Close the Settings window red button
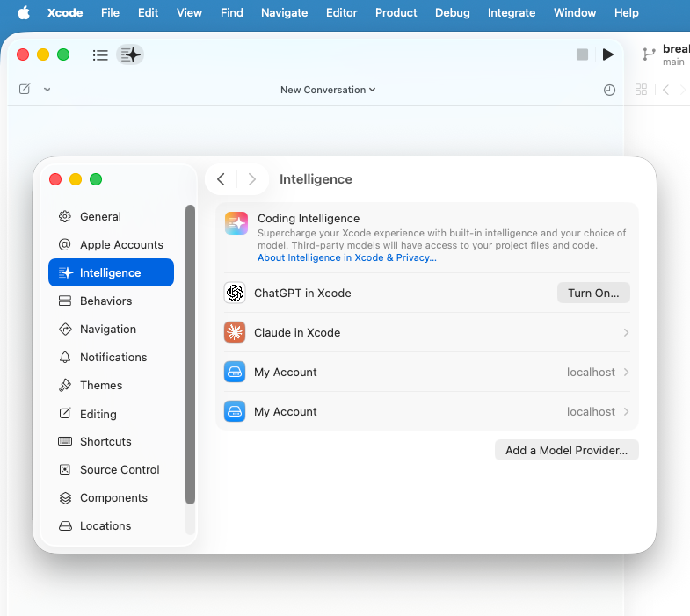Screen dimensions: 690x616 [55, 179]
